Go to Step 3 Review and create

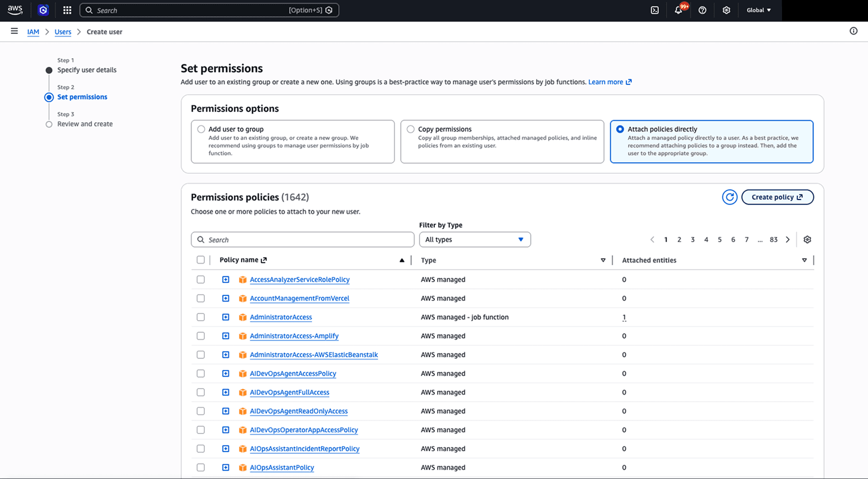click(x=85, y=124)
